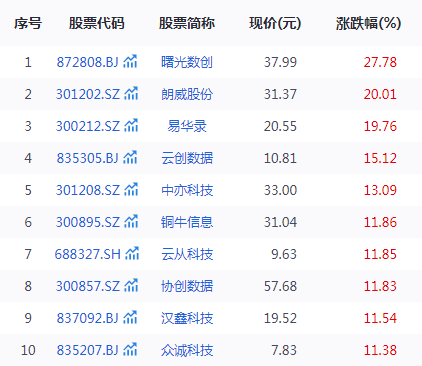422x366 pixels.
Task: Open stock code 301208.SZ
Action: click(88, 190)
